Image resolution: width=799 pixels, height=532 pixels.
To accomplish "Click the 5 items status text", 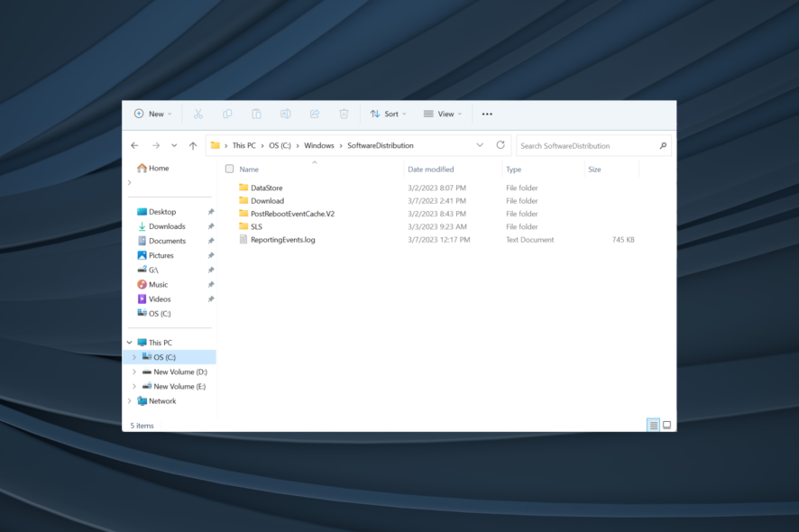I will tap(142, 426).
